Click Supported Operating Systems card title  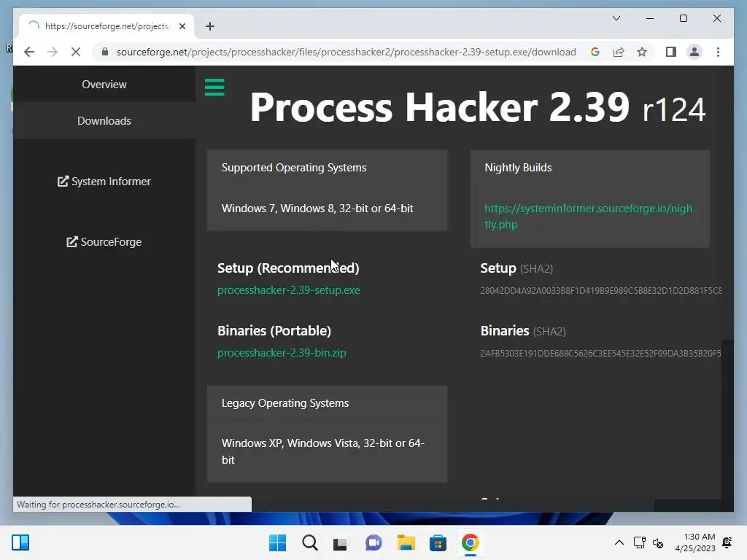tap(294, 168)
